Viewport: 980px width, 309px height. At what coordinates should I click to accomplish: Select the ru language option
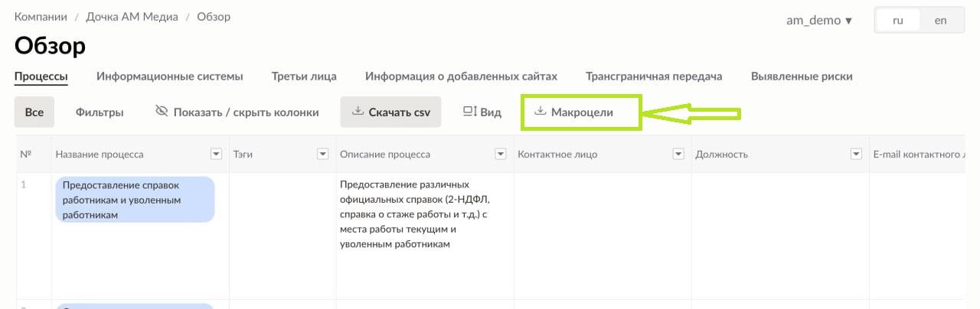coord(898,21)
